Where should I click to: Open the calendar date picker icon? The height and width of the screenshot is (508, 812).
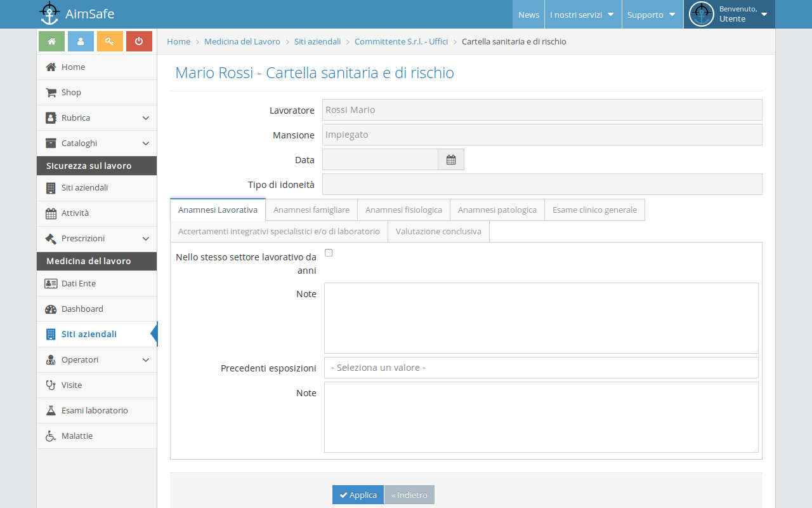point(451,159)
